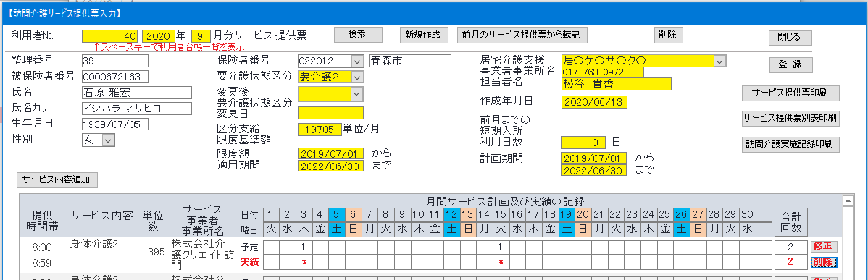The image size is (868, 280).
Task: Click the year field showing 2020
Action: (x=159, y=36)
